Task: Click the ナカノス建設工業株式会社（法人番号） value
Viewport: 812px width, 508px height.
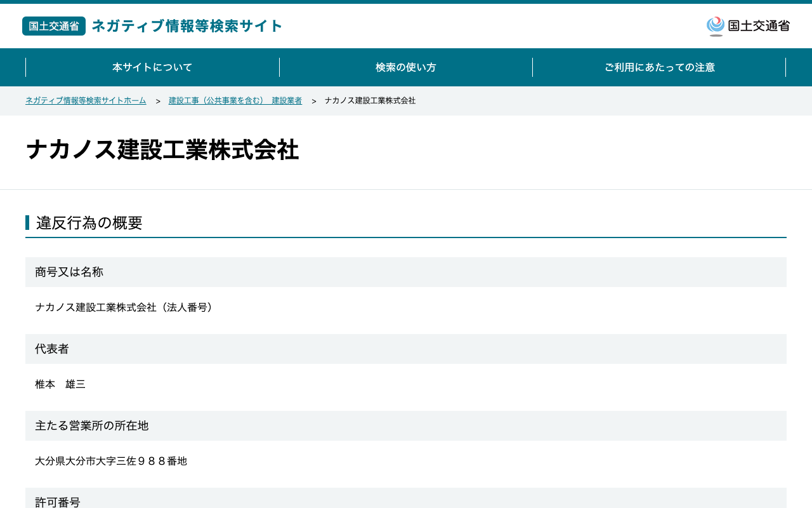Action: 126,307
